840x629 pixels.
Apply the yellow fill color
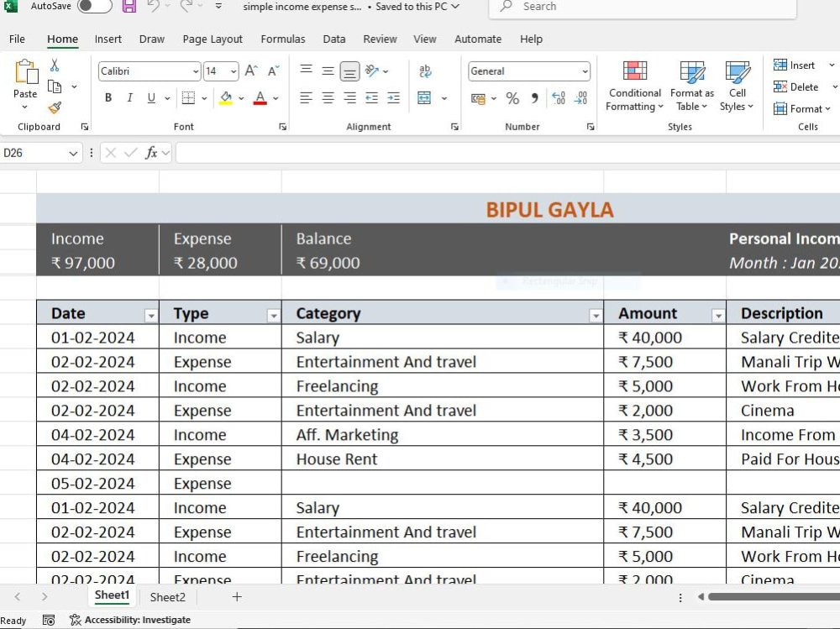tap(225, 98)
